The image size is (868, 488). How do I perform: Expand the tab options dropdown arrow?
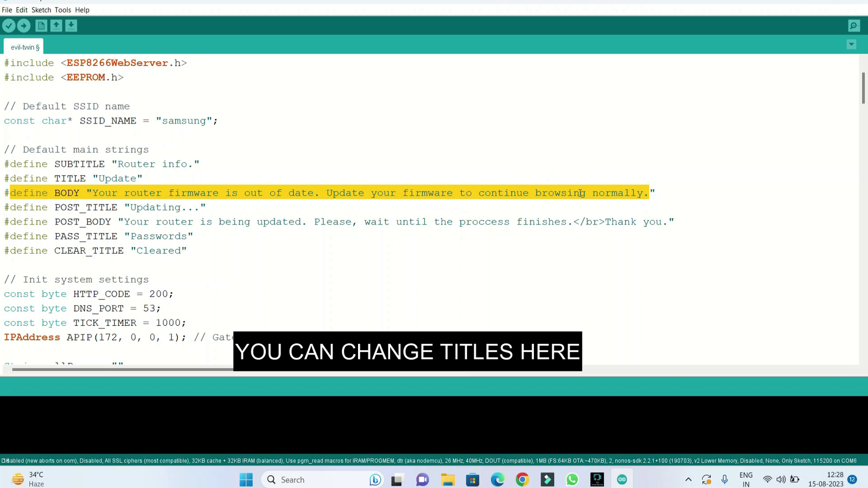click(851, 44)
